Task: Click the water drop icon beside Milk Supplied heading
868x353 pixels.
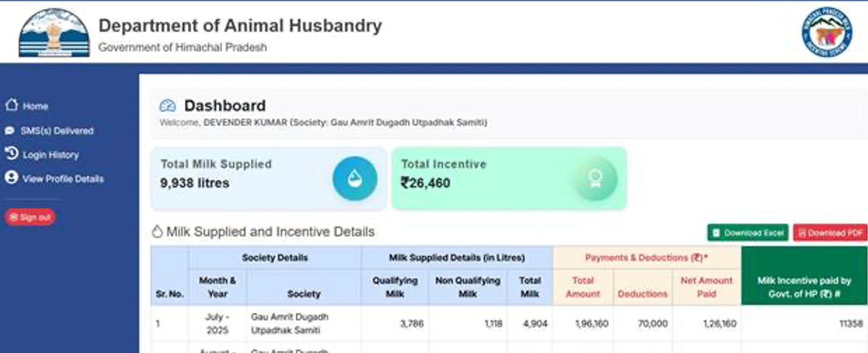Action: pos(157,231)
